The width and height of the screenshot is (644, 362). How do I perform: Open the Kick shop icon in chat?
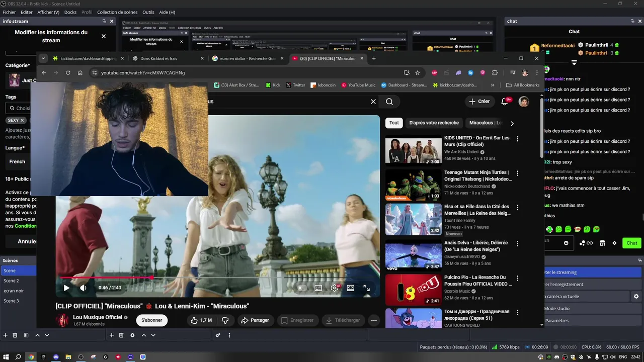click(602, 243)
